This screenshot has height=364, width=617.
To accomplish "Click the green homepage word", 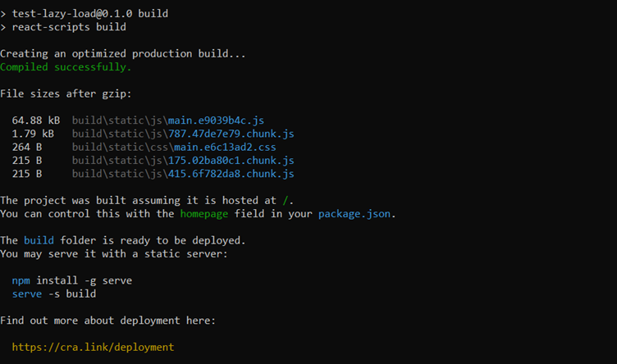I will tap(203, 214).
